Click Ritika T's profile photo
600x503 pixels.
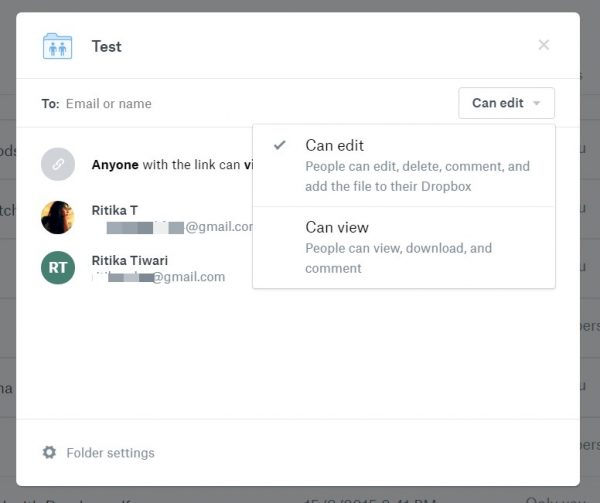[58, 217]
